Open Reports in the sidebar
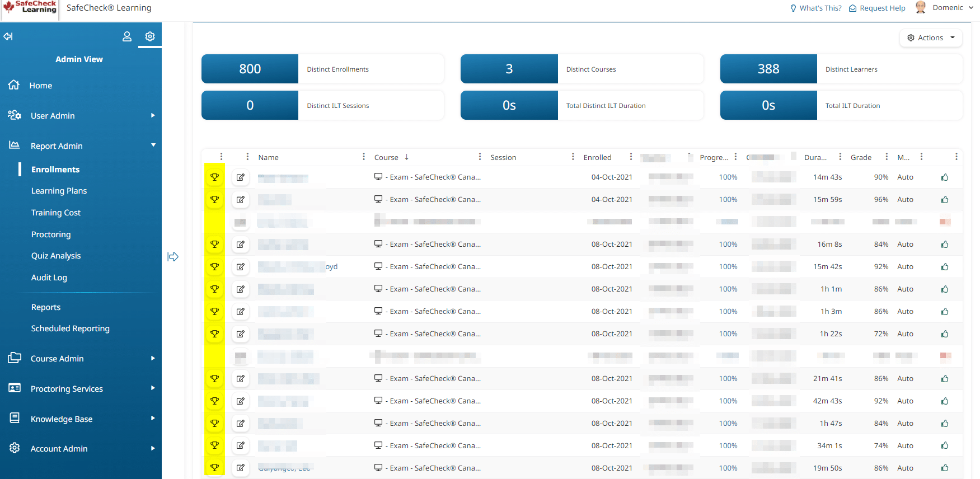Viewport: 980px width, 479px height. pos(46,307)
